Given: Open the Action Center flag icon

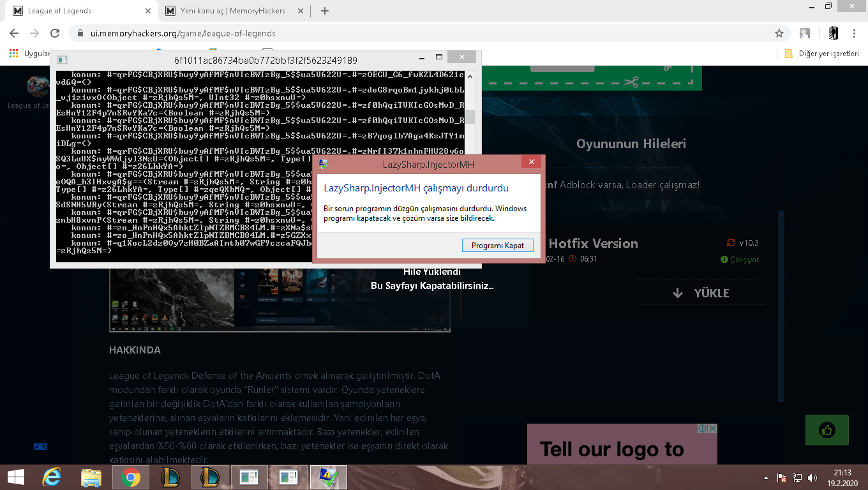Looking at the screenshot, I should (781, 477).
